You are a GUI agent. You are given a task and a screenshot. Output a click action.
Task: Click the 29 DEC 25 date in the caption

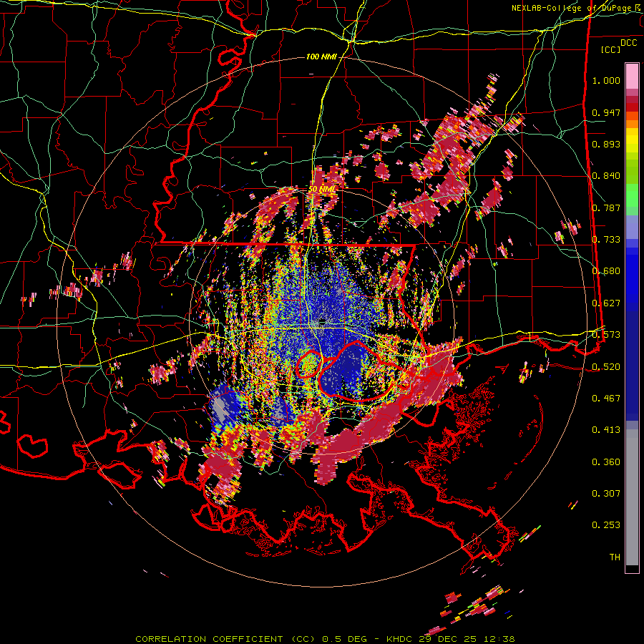pyautogui.click(x=449, y=639)
